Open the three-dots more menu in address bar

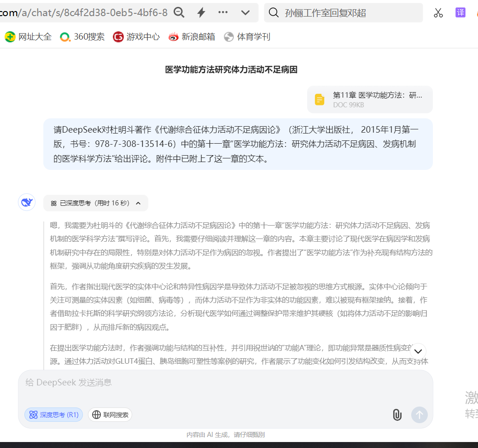coord(223,12)
